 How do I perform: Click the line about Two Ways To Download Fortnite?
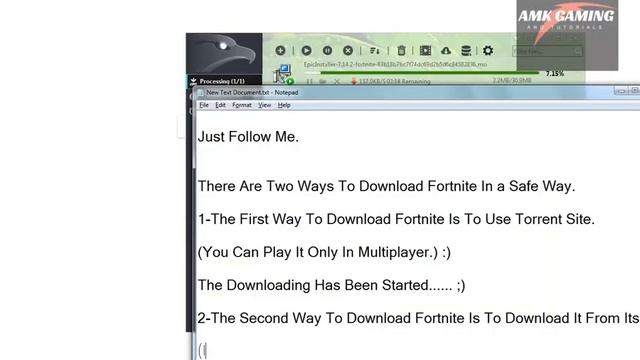(x=387, y=186)
